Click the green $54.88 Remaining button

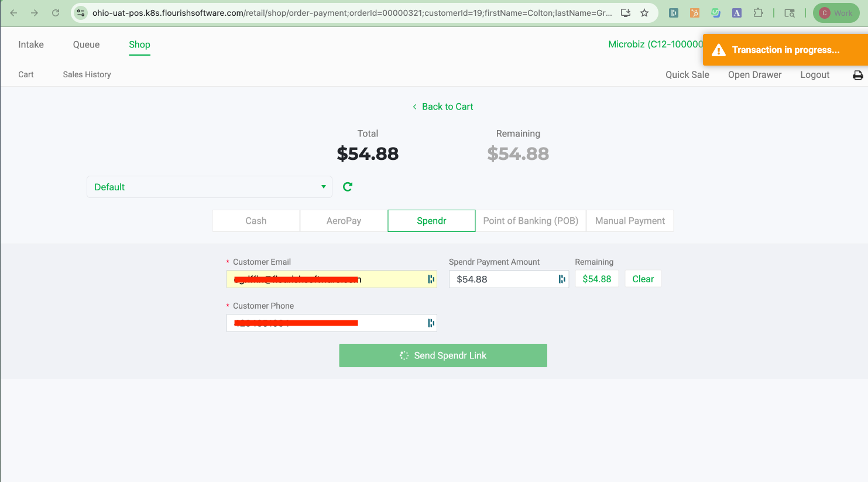click(596, 279)
